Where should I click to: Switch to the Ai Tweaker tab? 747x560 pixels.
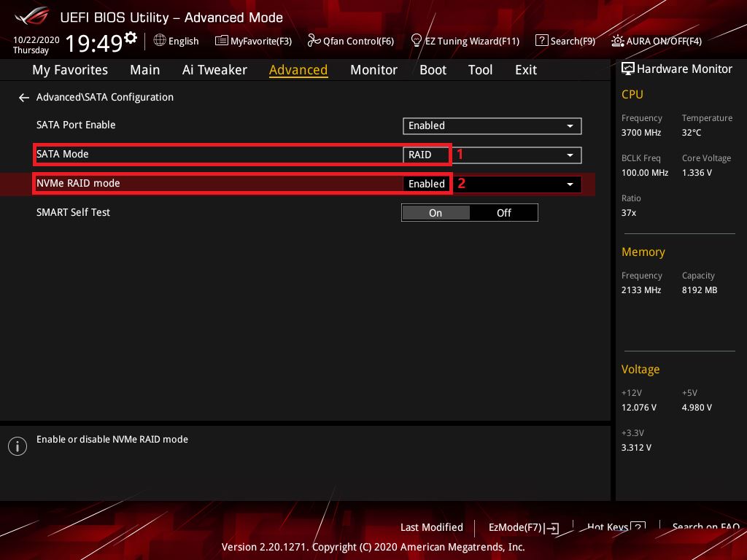pos(214,70)
